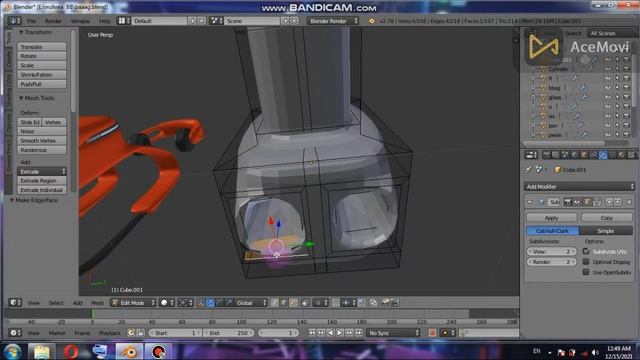Switch to face select mode

point(293,302)
